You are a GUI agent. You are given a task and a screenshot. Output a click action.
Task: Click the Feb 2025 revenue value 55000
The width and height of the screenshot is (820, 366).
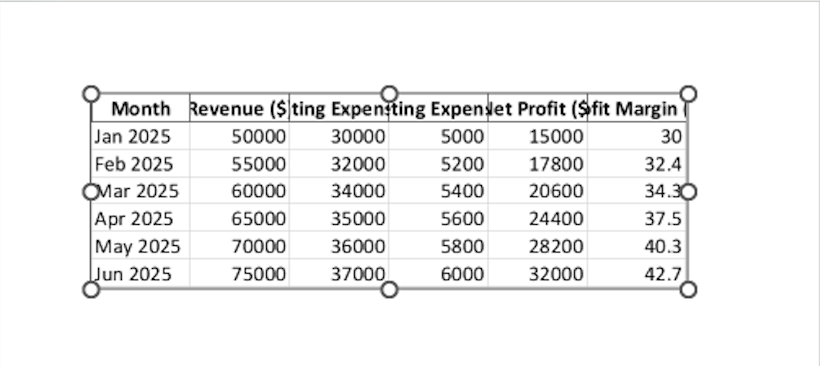239,164
